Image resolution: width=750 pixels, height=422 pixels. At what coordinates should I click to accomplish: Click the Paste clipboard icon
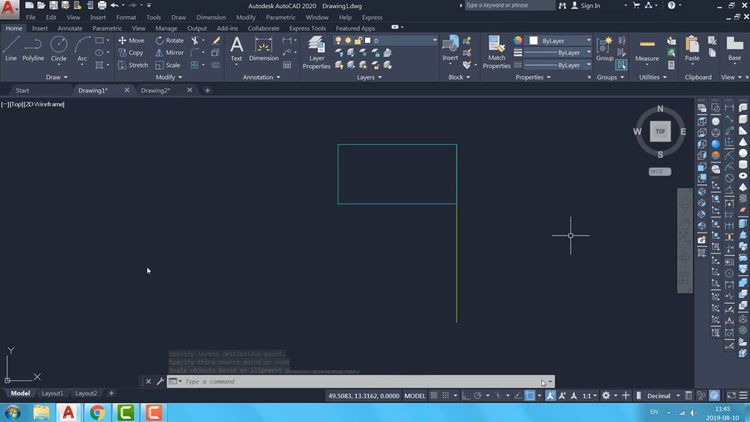[x=692, y=49]
